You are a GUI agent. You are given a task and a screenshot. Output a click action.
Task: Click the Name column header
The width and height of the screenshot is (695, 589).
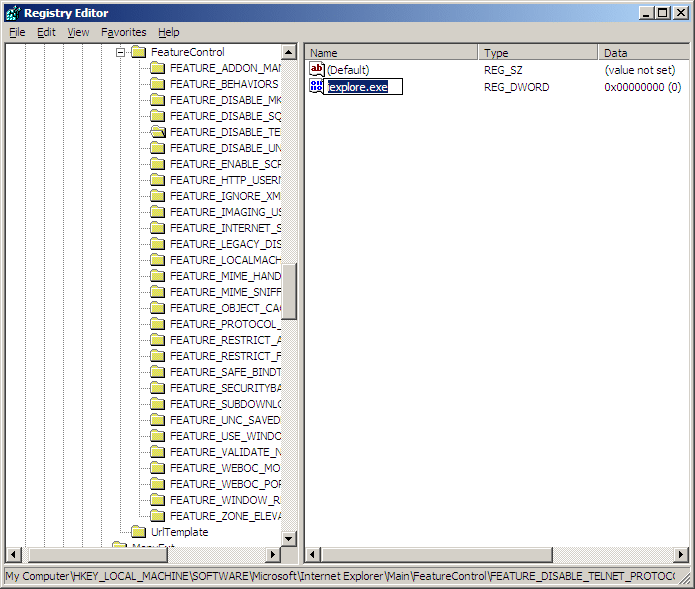click(391, 53)
